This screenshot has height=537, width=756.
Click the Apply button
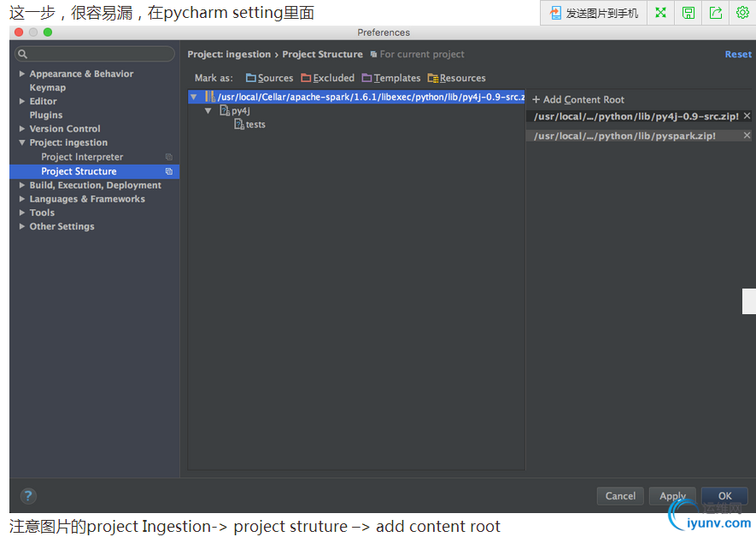pyautogui.click(x=672, y=496)
